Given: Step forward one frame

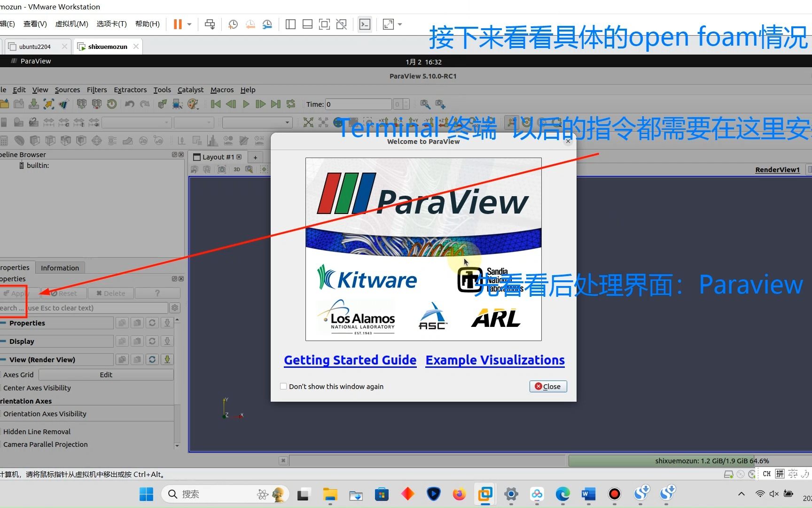Looking at the screenshot, I should (x=260, y=104).
